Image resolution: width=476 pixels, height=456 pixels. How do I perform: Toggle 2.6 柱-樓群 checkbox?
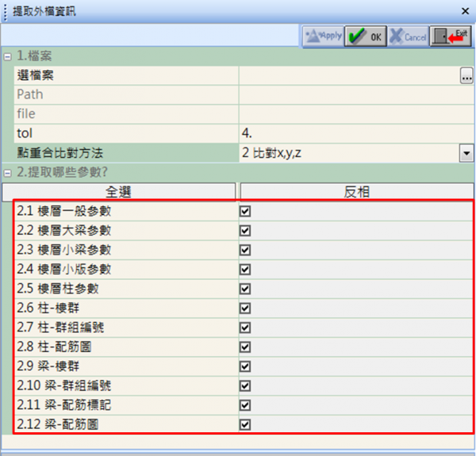pyautogui.click(x=245, y=308)
